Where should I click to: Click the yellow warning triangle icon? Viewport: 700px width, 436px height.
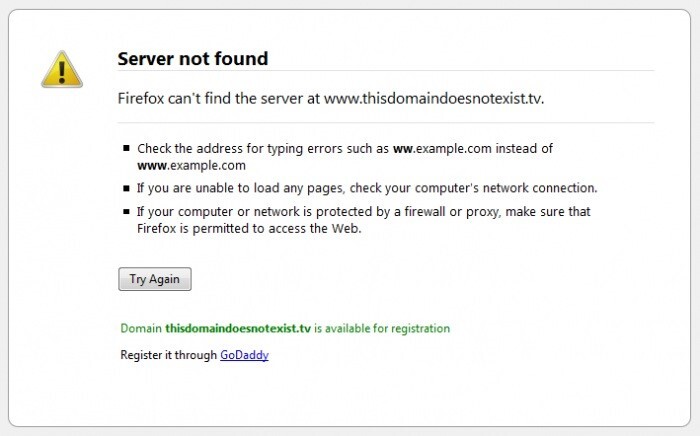coord(61,68)
